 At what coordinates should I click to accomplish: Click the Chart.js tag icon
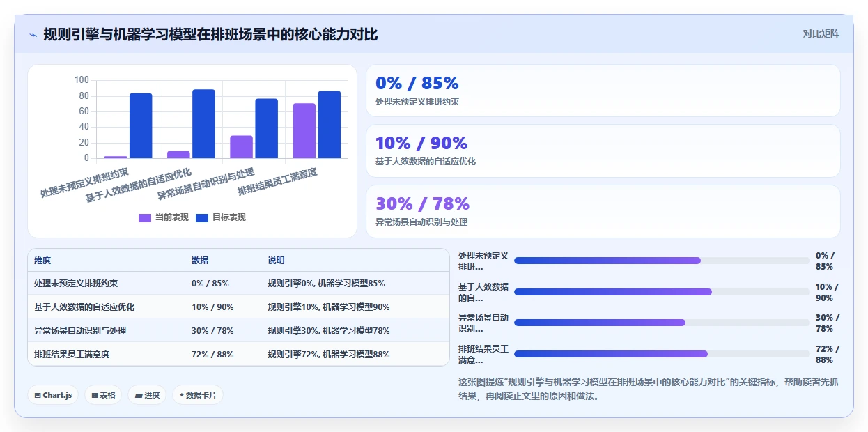(x=38, y=395)
